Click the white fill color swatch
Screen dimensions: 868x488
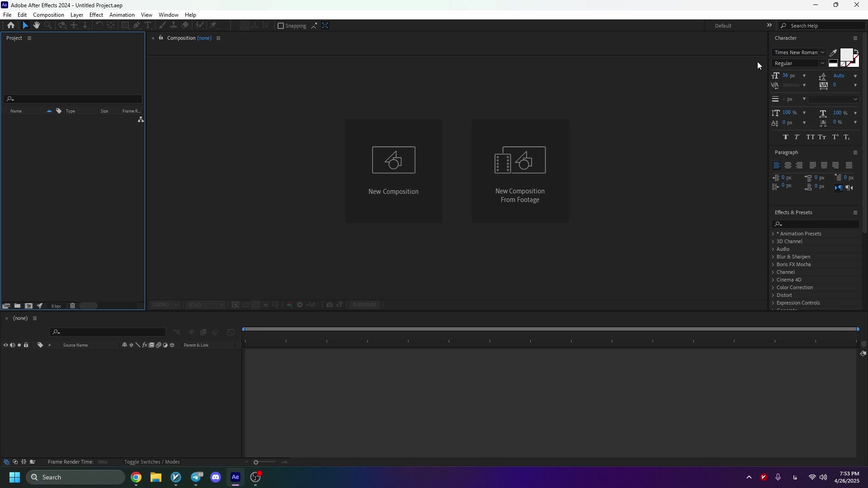pos(846,55)
